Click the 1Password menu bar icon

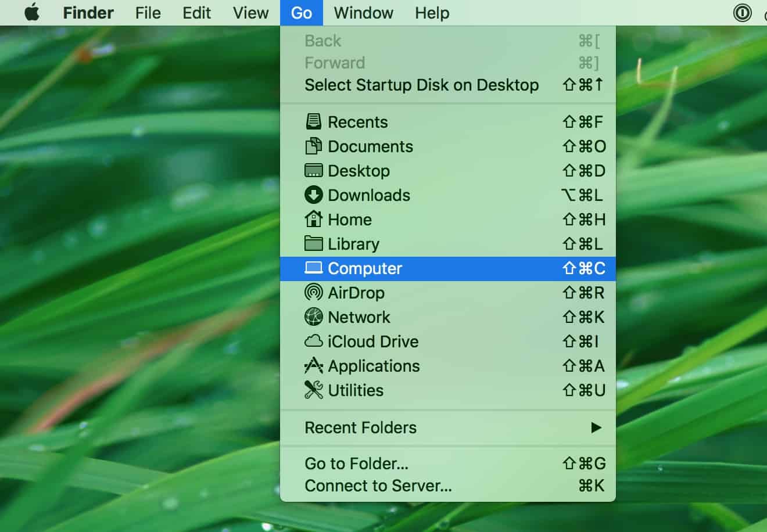click(742, 13)
